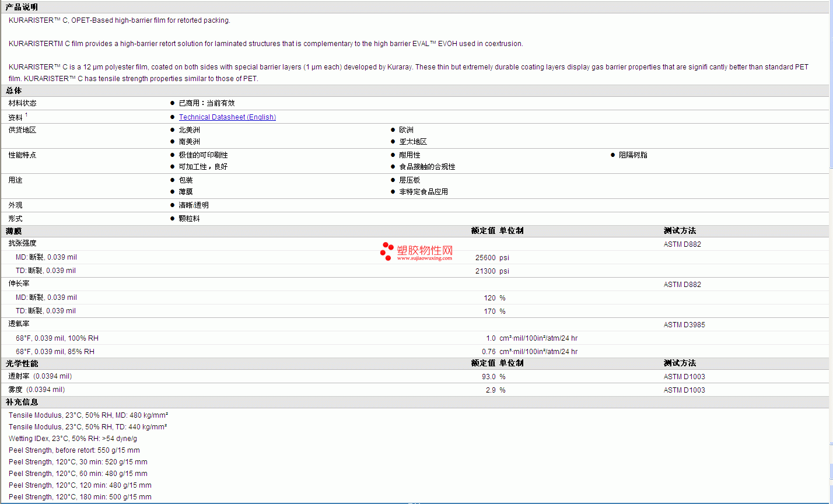Image resolution: width=833 pixels, height=504 pixels.
Task: Click the 用途 row label
Action: tap(15, 180)
